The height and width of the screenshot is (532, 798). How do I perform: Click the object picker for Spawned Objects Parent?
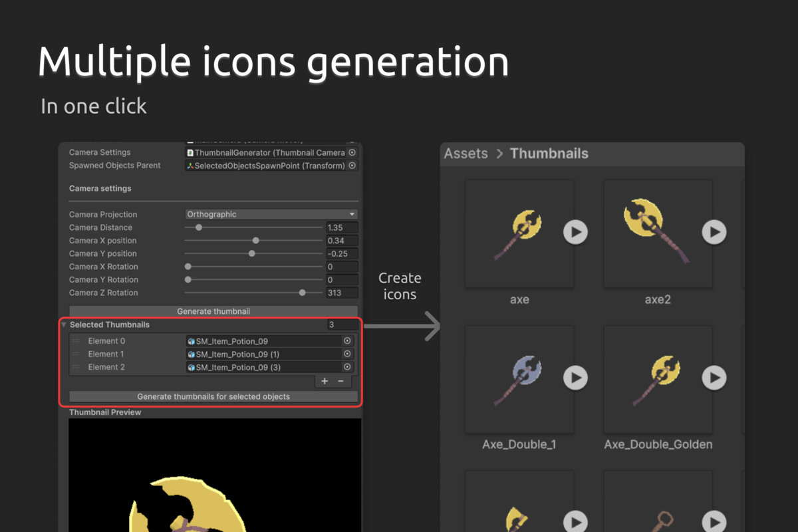pos(352,166)
